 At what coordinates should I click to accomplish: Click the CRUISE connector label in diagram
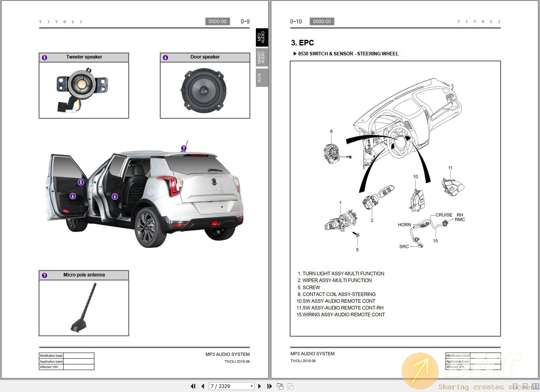[444, 215]
